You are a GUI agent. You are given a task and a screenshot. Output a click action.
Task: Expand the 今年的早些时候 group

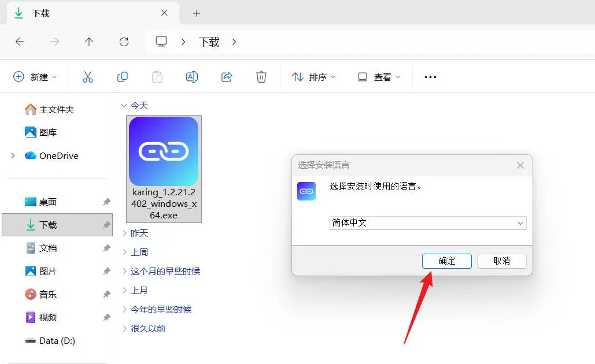pos(124,310)
